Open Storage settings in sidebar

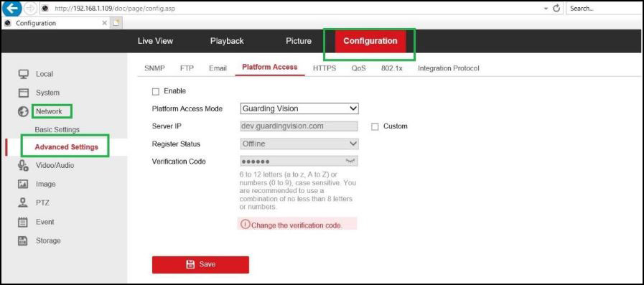pyautogui.click(x=48, y=240)
